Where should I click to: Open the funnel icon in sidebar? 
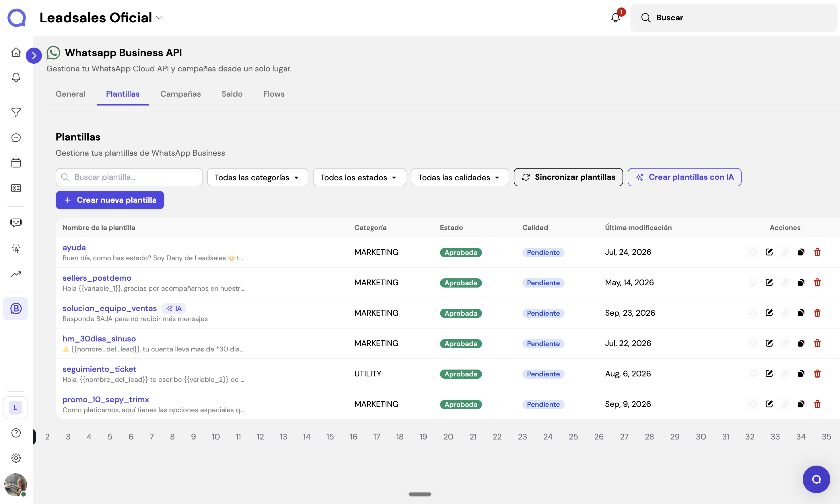click(x=16, y=112)
